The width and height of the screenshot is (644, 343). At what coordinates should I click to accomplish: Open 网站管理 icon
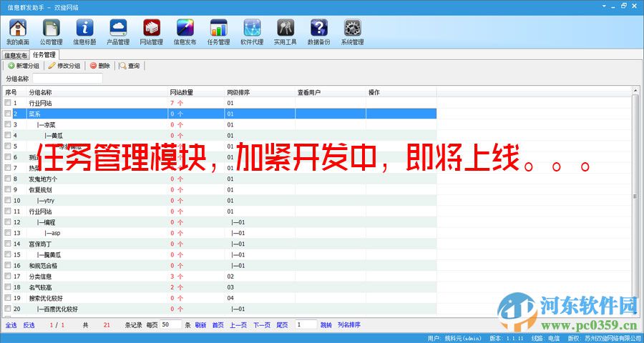point(152,31)
